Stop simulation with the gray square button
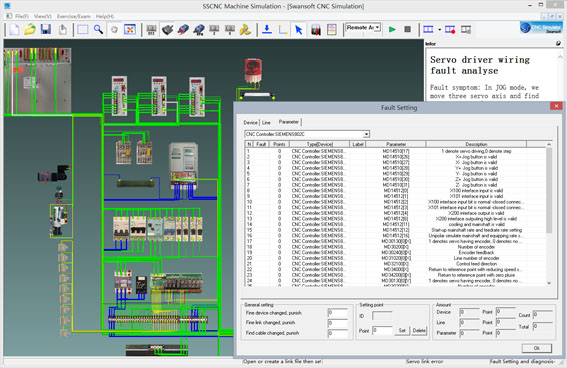The height and width of the screenshot is (368, 567). pyautogui.click(x=408, y=29)
